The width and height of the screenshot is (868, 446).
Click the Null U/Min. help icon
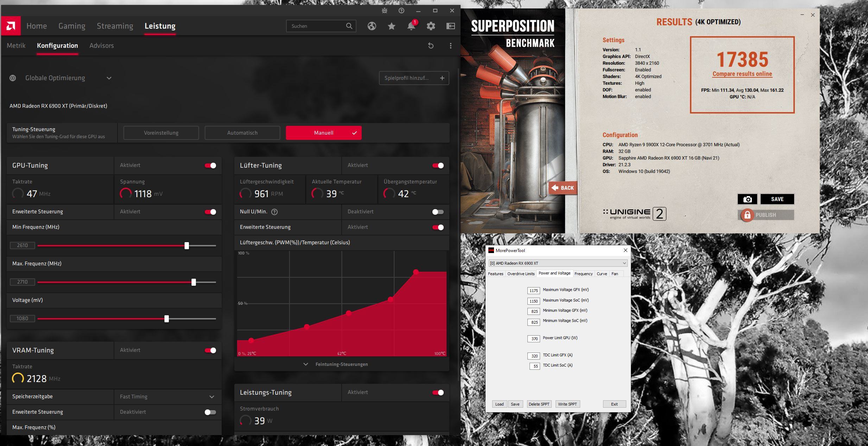(274, 212)
